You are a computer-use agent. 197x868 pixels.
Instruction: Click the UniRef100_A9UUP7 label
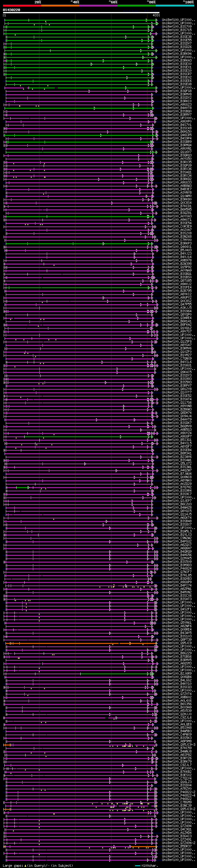(177, 436)
